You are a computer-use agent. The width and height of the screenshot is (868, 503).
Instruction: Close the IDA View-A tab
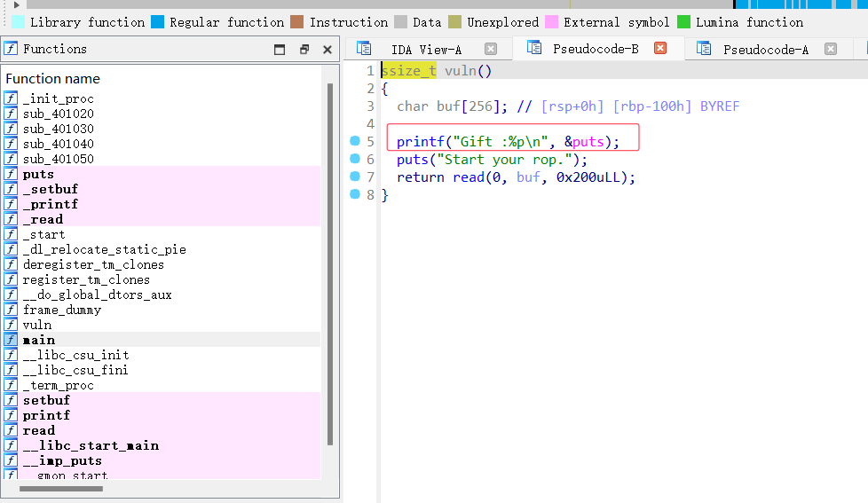click(x=491, y=50)
